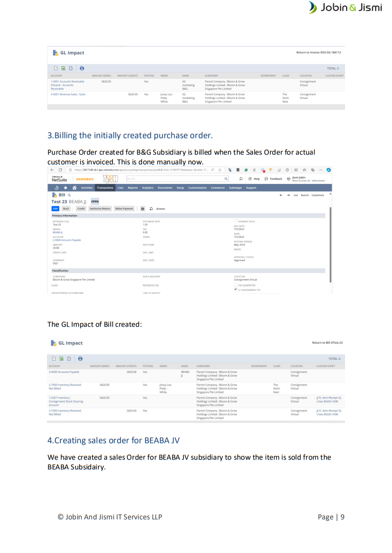Open the Setup menu
This screenshot has height=553, width=392.
point(180,188)
